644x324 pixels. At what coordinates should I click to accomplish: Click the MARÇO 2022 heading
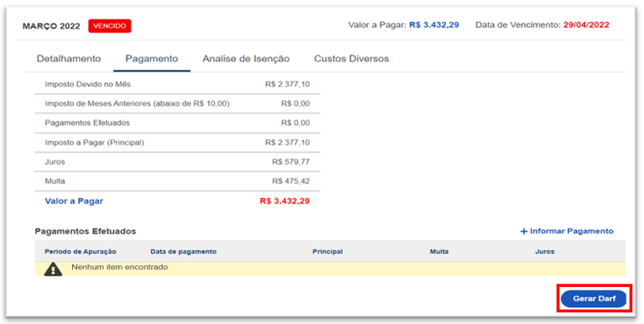click(x=51, y=26)
